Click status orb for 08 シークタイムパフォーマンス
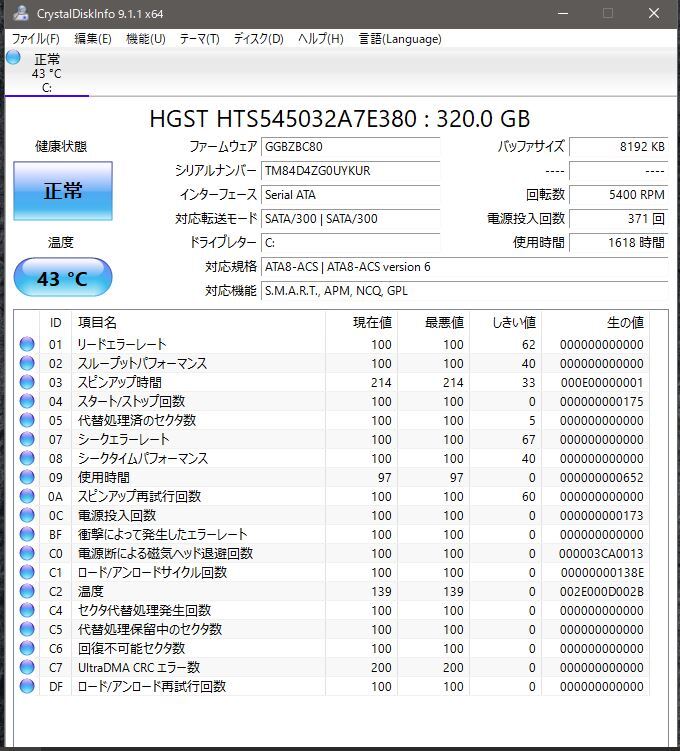Viewport: 680px width, 751px height. (27, 458)
